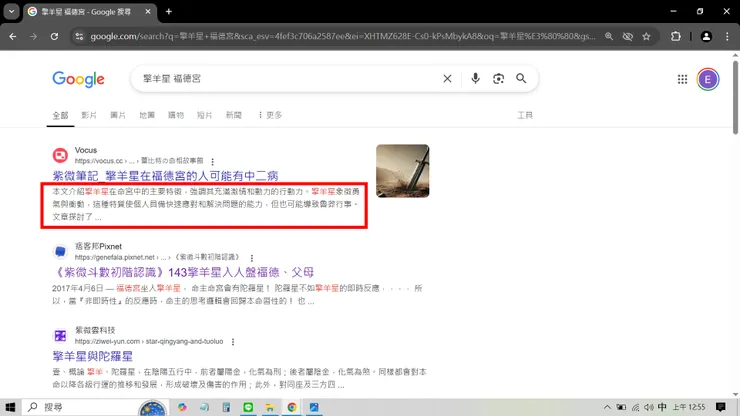Open the 工具 search tools
The height and width of the screenshot is (416, 740).
525,115
